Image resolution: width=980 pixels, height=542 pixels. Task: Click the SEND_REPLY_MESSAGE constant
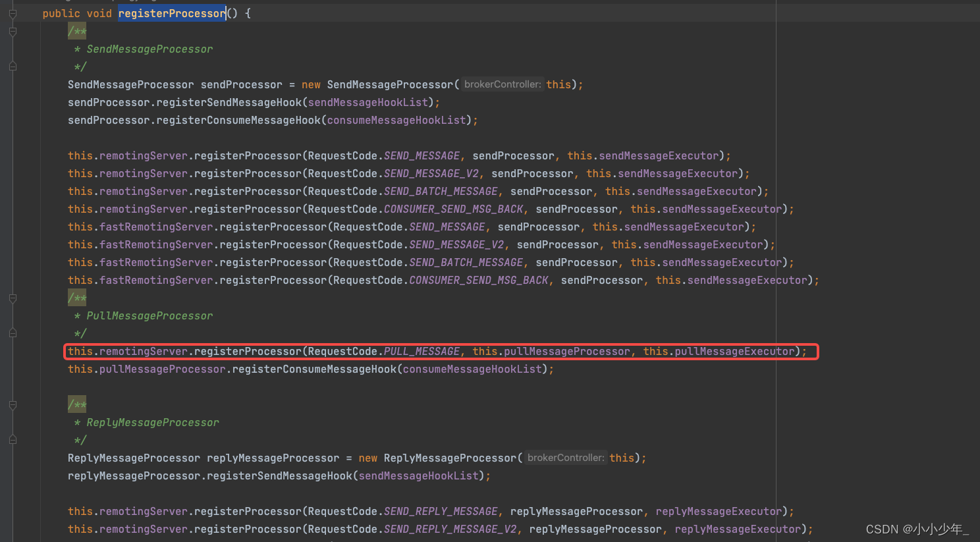(441, 511)
